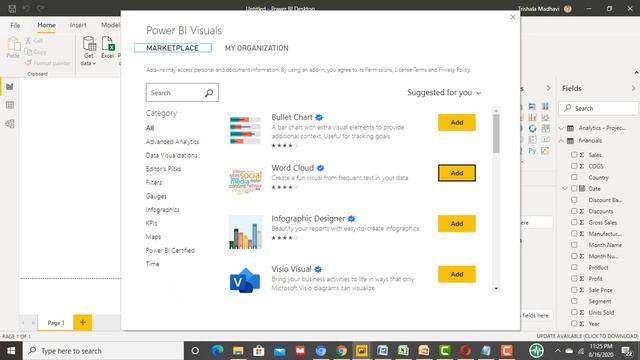
Task: Check the Country field checkbox
Action: tap(574, 177)
